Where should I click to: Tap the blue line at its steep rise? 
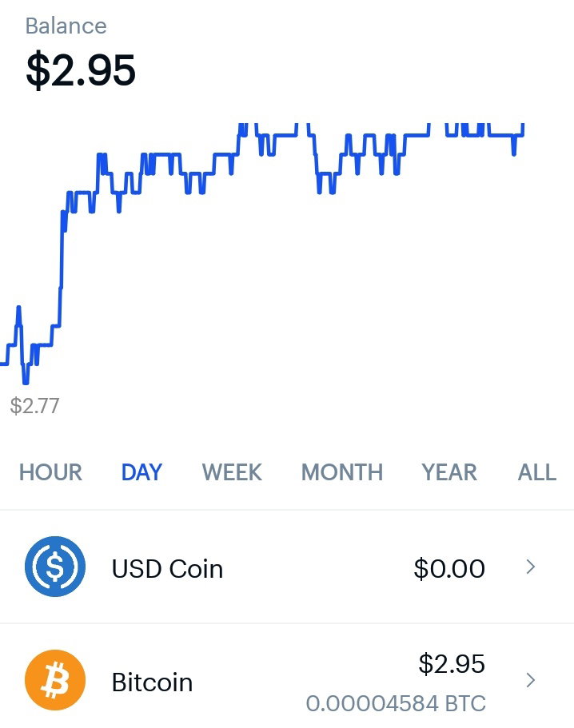61,260
